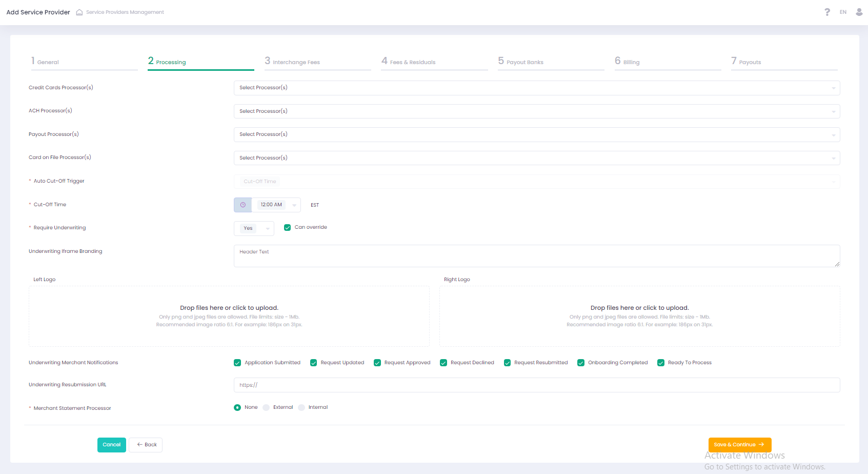Image resolution: width=868 pixels, height=474 pixels.
Task: Click the Save & Continue button
Action: point(739,445)
